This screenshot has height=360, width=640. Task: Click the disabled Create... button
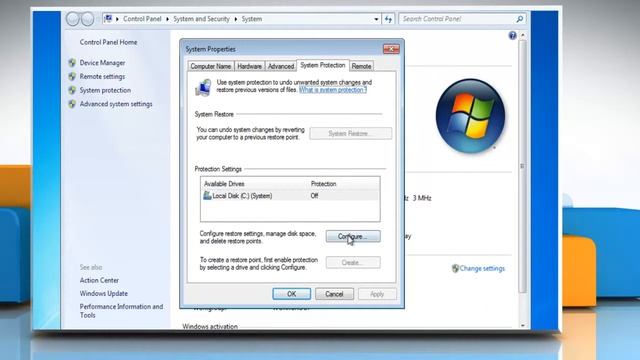[x=353, y=262]
